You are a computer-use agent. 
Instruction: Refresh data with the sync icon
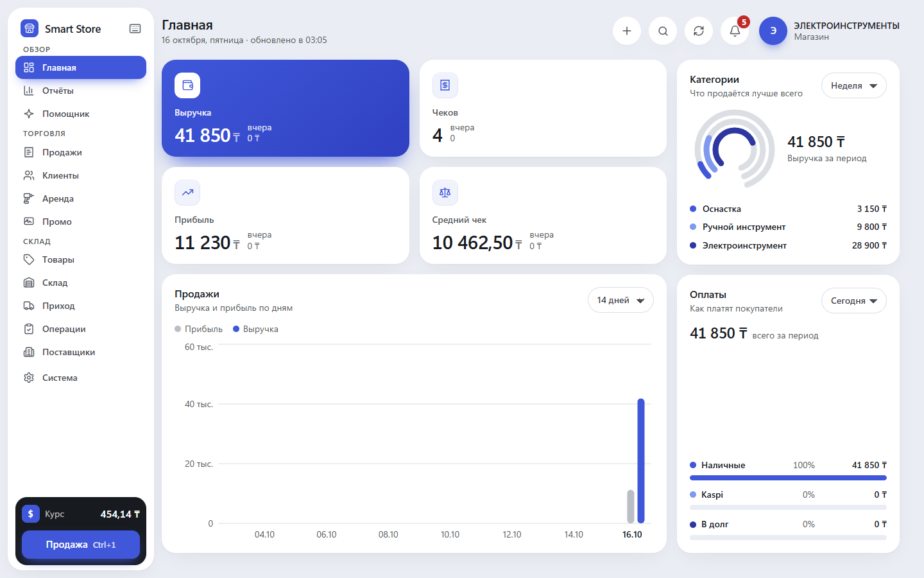699,31
